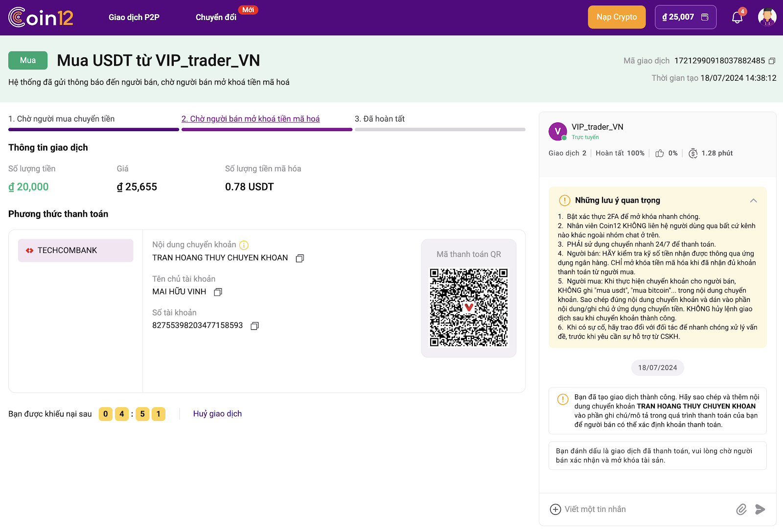The height and width of the screenshot is (532, 783).
Task: Click the send message arrow icon
Action: pyautogui.click(x=760, y=509)
